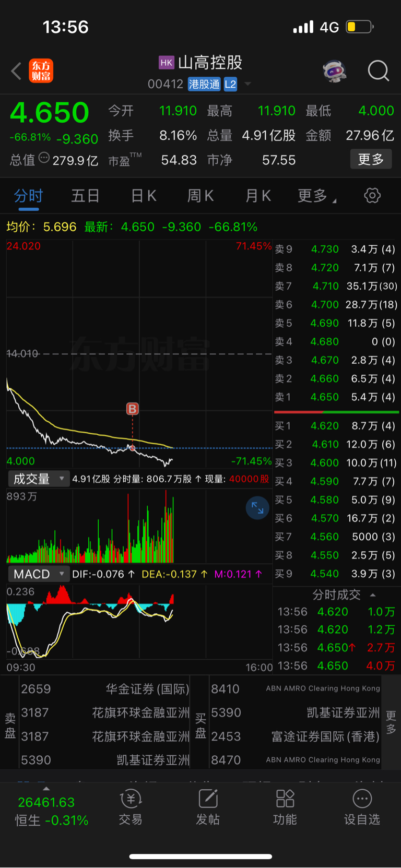Tap seller broker 5390 凯基证券亚洲
The width and height of the screenshot is (401, 868).
click(x=105, y=760)
